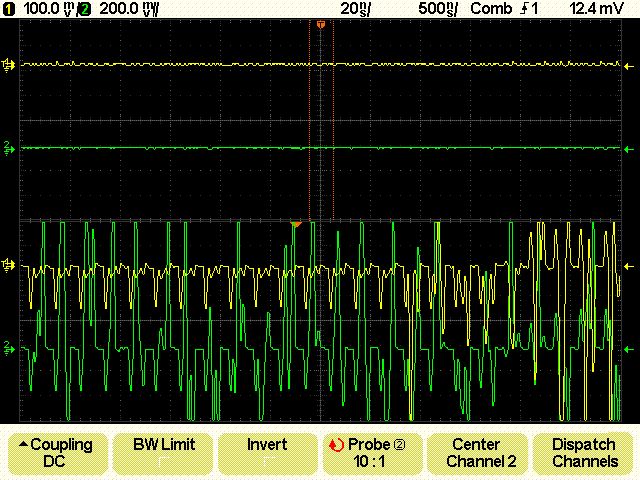Select the yellow channel 1 badge
The width and height of the screenshot is (640, 480).
(x=9, y=9)
